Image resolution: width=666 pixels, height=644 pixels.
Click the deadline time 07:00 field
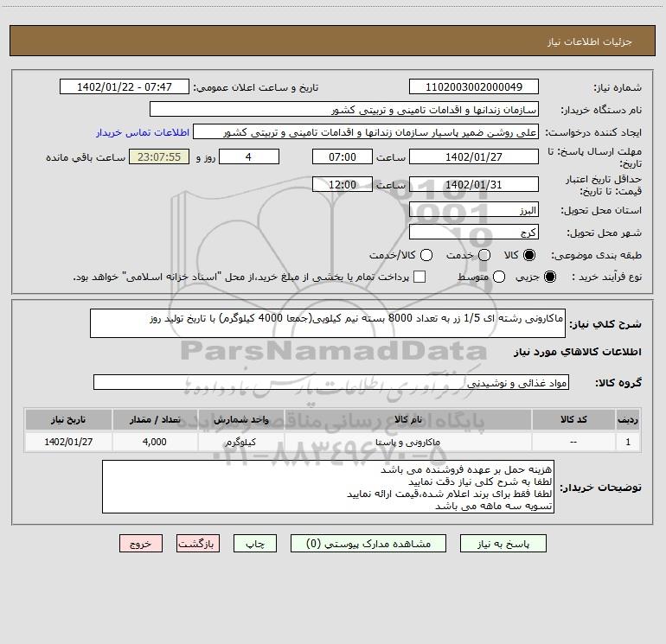343,156
